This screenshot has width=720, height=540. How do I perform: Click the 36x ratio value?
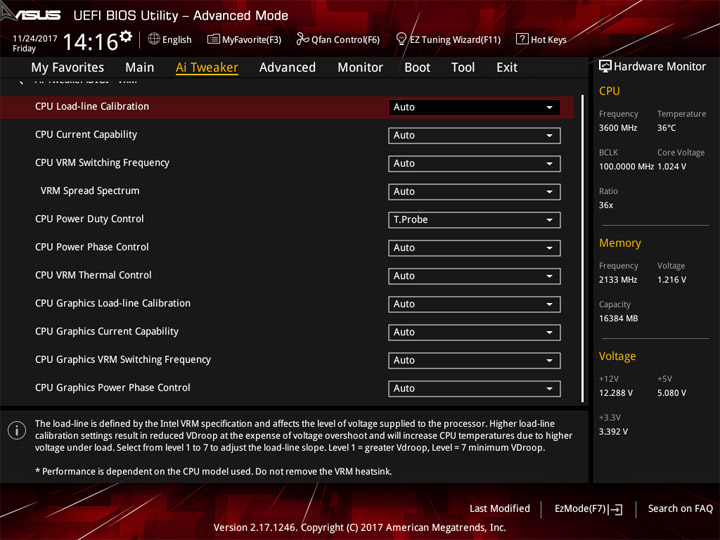click(606, 205)
